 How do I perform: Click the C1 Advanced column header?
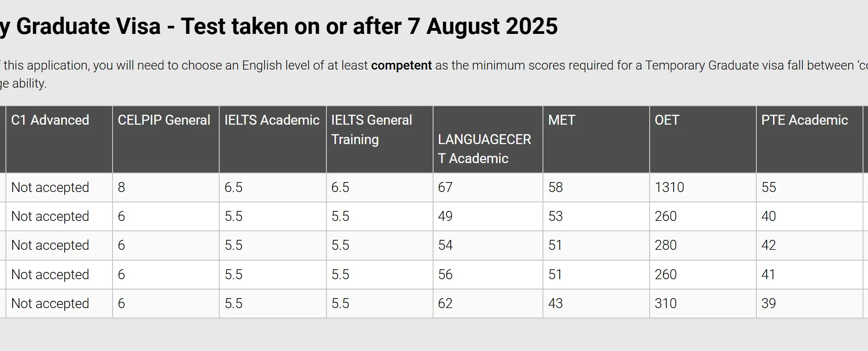coord(50,120)
